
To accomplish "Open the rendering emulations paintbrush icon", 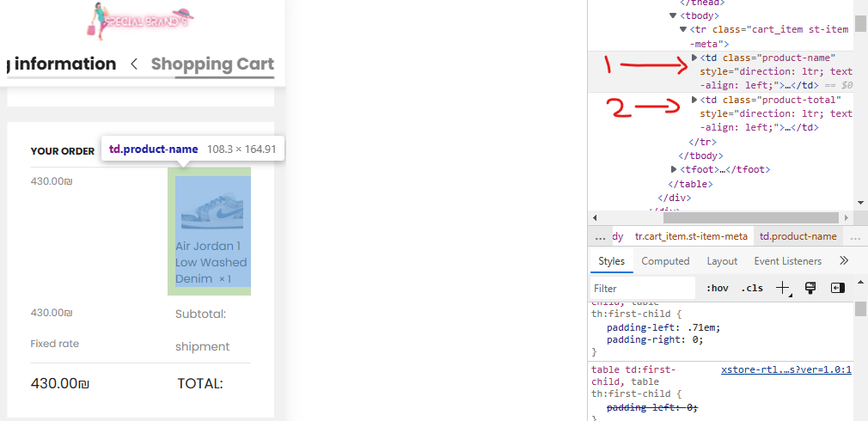I will pos(810,288).
